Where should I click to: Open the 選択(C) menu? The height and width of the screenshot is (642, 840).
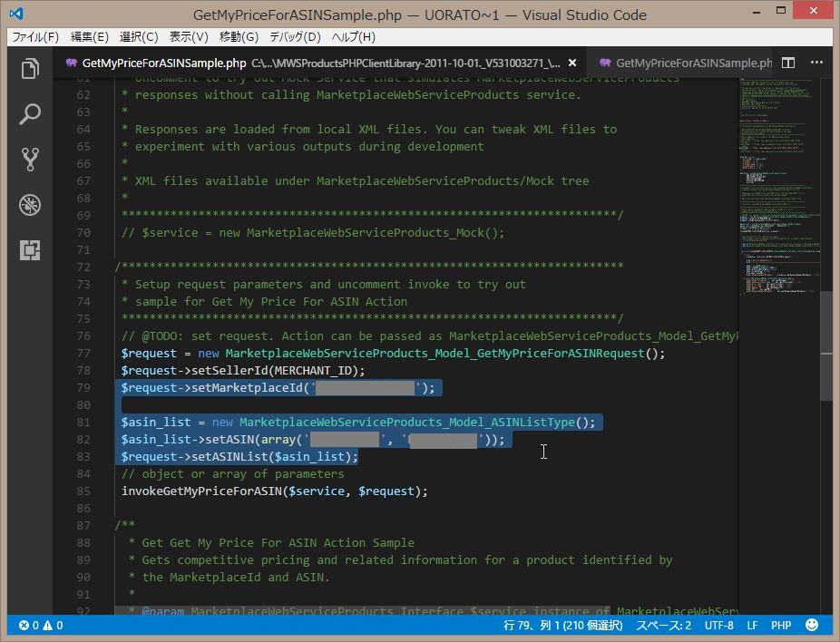click(x=139, y=37)
